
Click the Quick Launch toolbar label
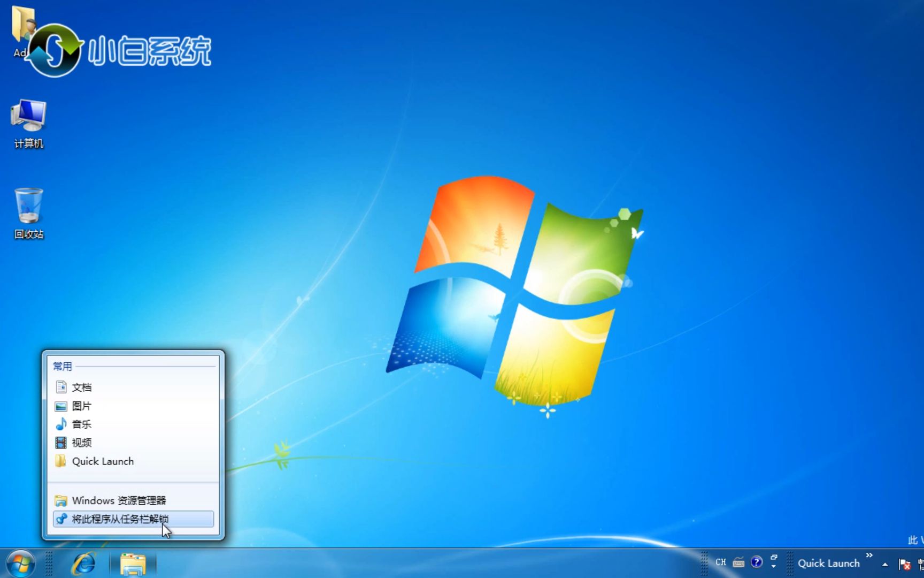coord(829,563)
